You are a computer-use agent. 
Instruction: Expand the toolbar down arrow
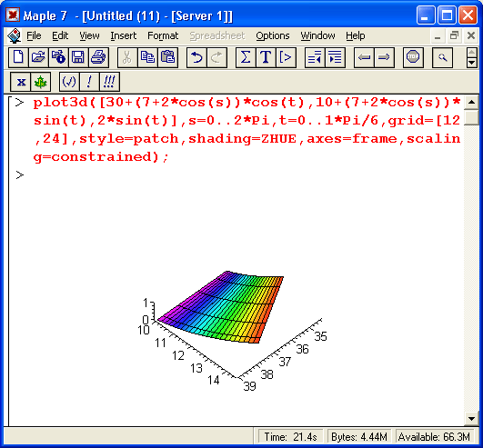472,63
